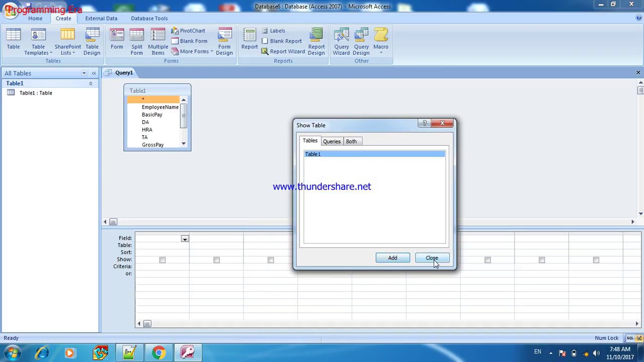Open the Table Templates gallery
The width and height of the screenshot is (644, 362).
[x=38, y=41]
